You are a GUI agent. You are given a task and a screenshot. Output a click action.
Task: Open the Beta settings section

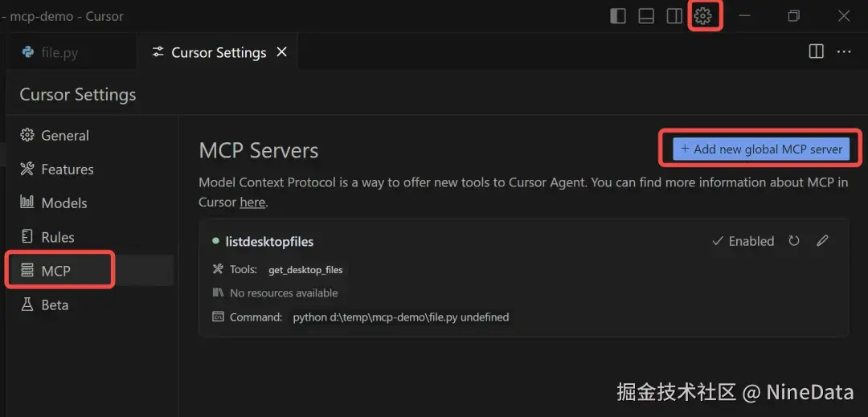tap(55, 305)
